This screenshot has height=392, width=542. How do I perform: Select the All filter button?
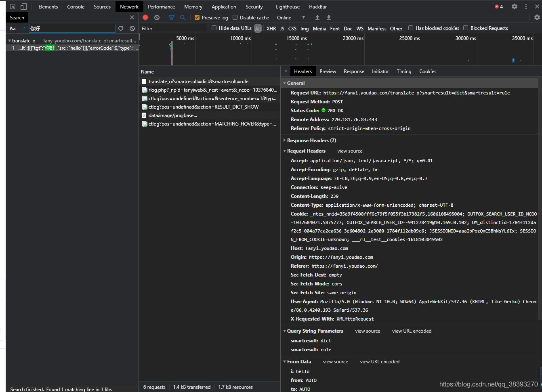pyautogui.click(x=258, y=28)
